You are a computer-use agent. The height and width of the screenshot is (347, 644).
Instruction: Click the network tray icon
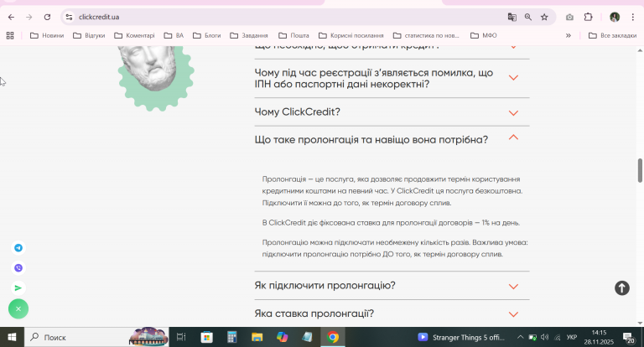pyautogui.click(x=558, y=337)
